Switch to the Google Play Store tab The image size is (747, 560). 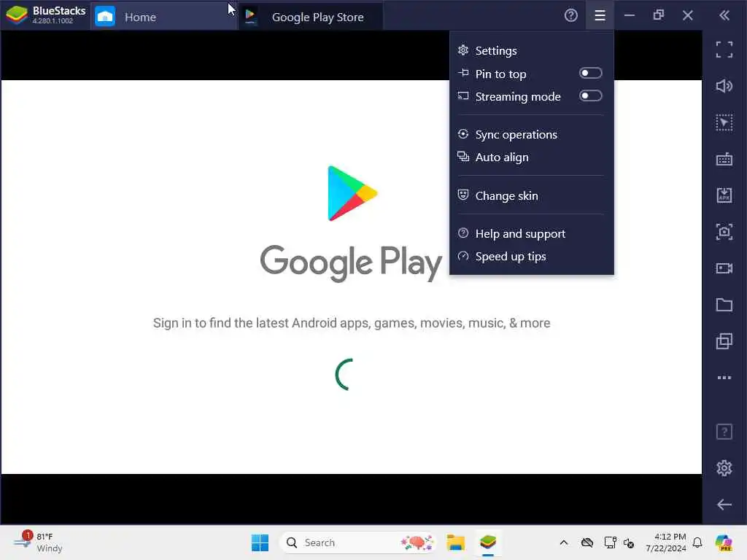[310, 17]
